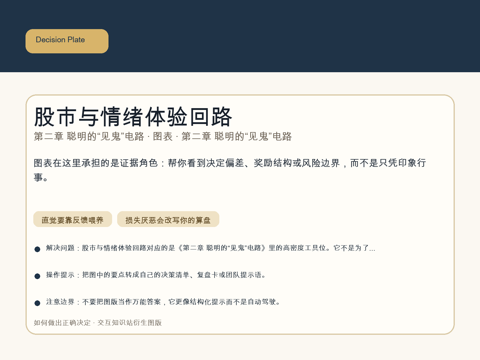
Task: Select the 直觉要靠反馈喂养 tag
Action: click(x=72, y=220)
